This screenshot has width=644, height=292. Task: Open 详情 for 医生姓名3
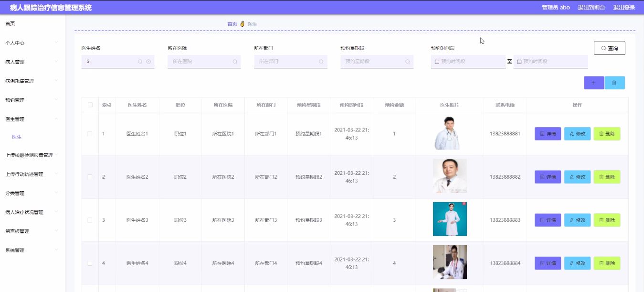(548, 220)
